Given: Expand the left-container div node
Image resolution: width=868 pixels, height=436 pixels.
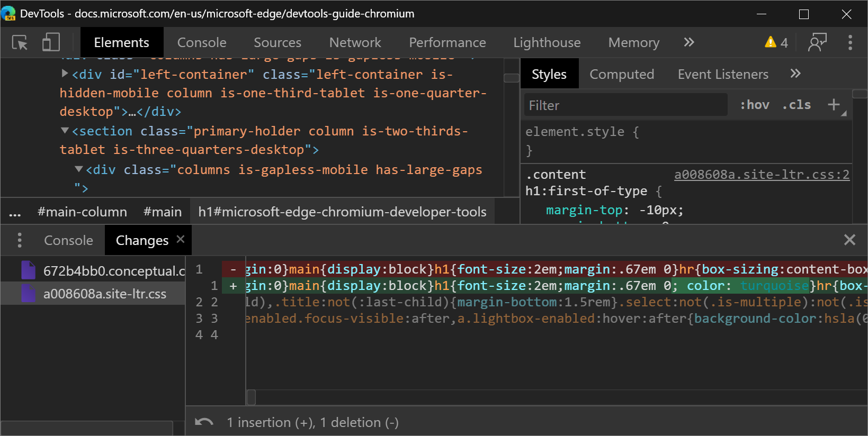Looking at the screenshot, I should point(65,74).
